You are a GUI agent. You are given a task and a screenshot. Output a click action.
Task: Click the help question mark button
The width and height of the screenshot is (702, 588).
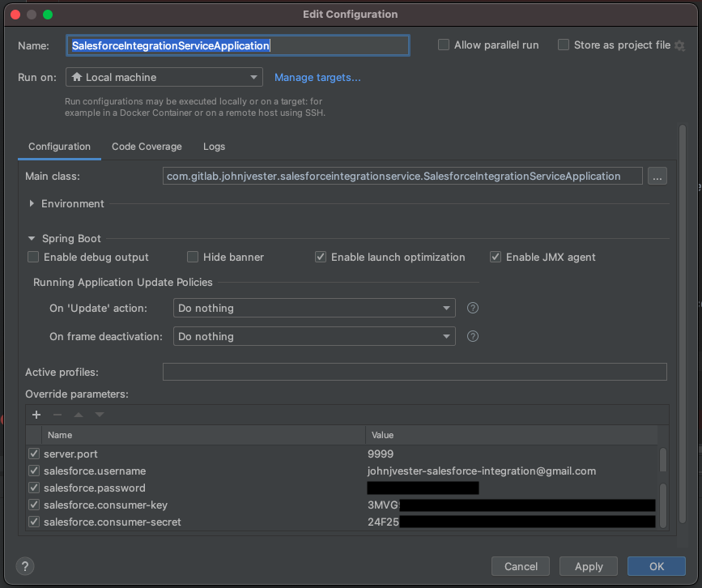coord(25,566)
